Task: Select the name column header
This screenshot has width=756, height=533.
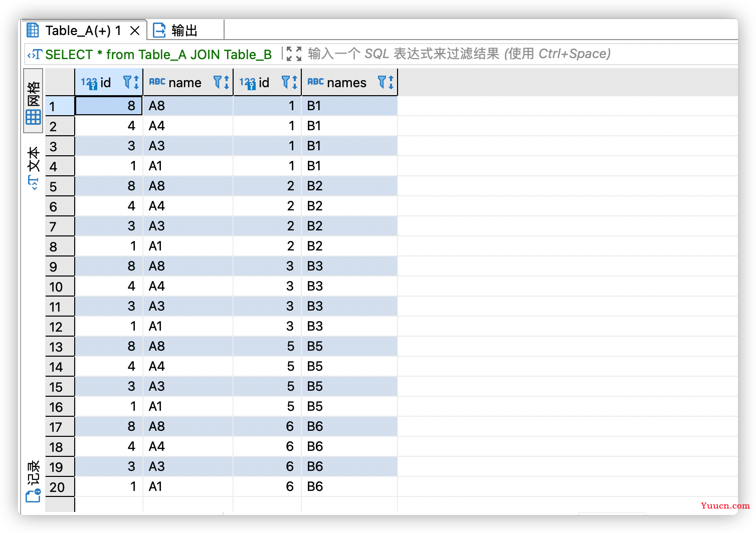Action: [188, 82]
